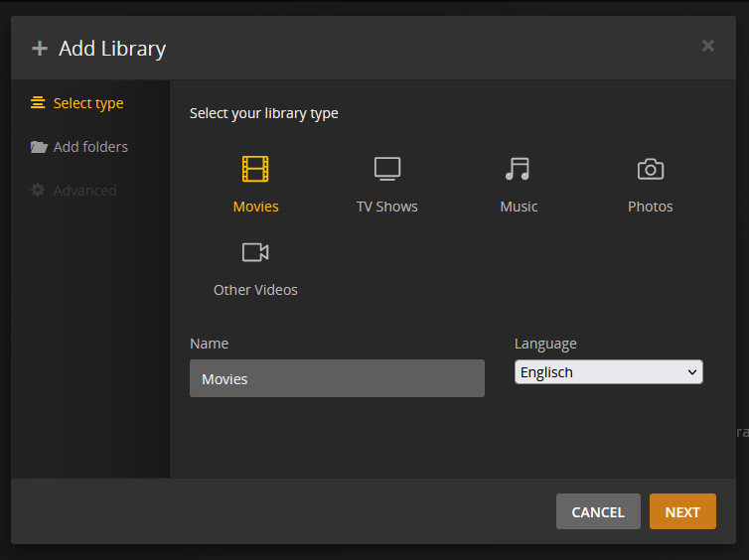Focus the Name field containing Movies

337,378
